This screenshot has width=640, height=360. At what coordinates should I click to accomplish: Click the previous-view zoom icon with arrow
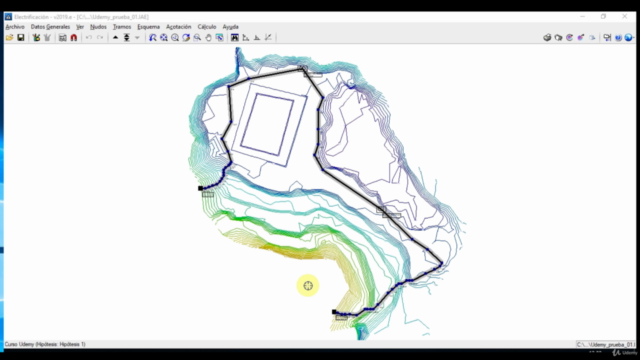point(186,38)
